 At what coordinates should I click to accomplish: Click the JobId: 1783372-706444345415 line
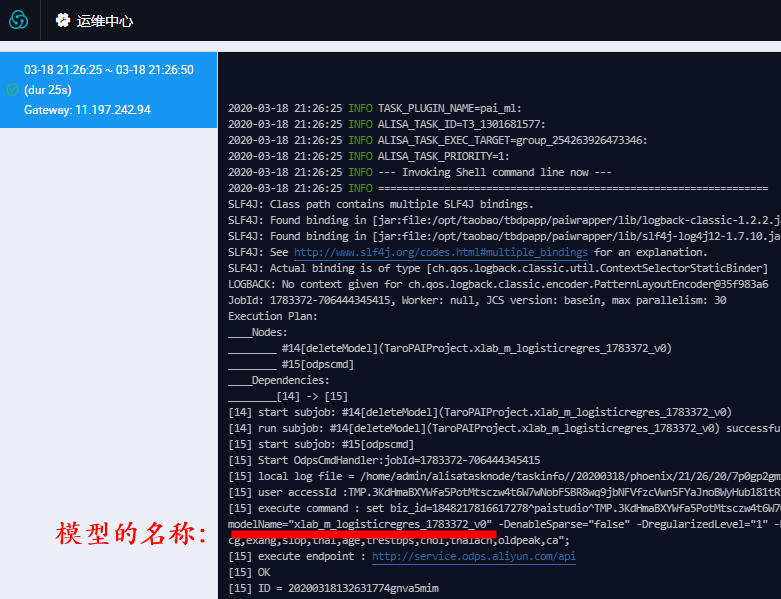(x=477, y=300)
